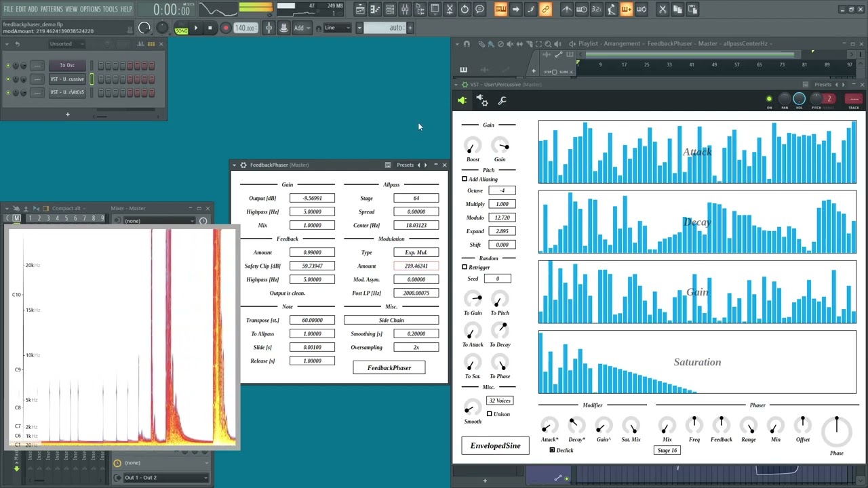Open the wrench settings in VST wrapper
Image resolution: width=868 pixels, height=488 pixels.
(502, 100)
